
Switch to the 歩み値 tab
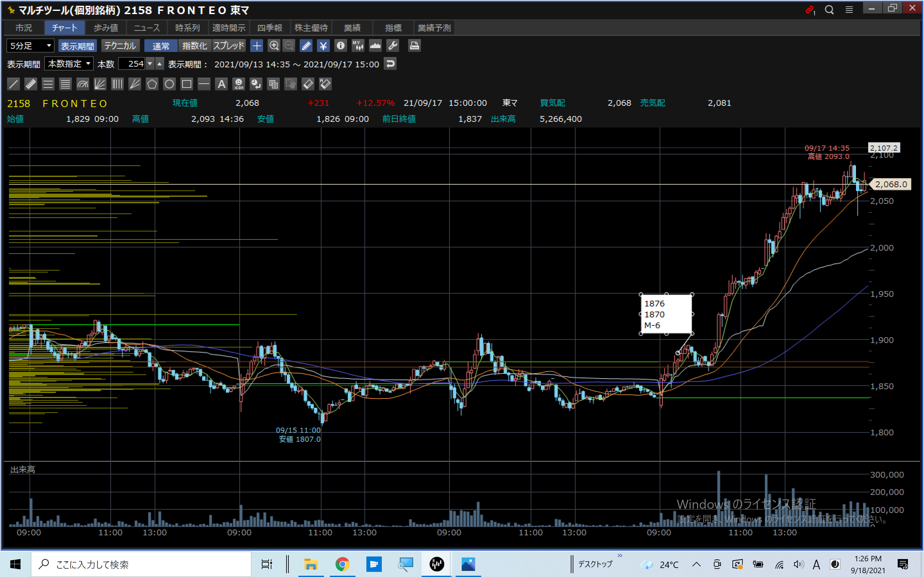point(106,28)
